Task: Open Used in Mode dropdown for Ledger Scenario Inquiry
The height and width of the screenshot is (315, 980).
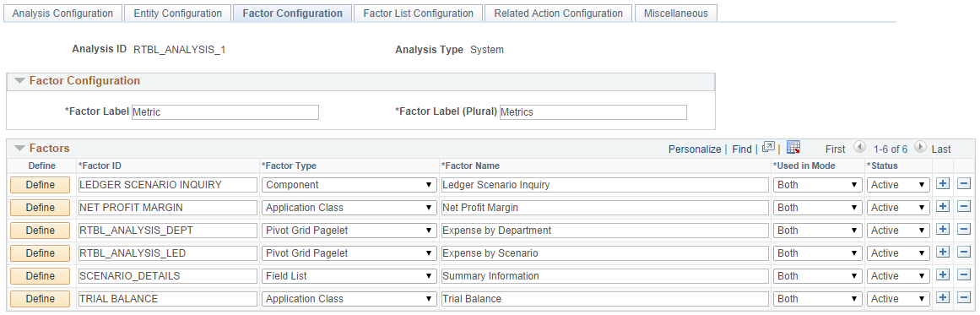Action: pos(818,185)
